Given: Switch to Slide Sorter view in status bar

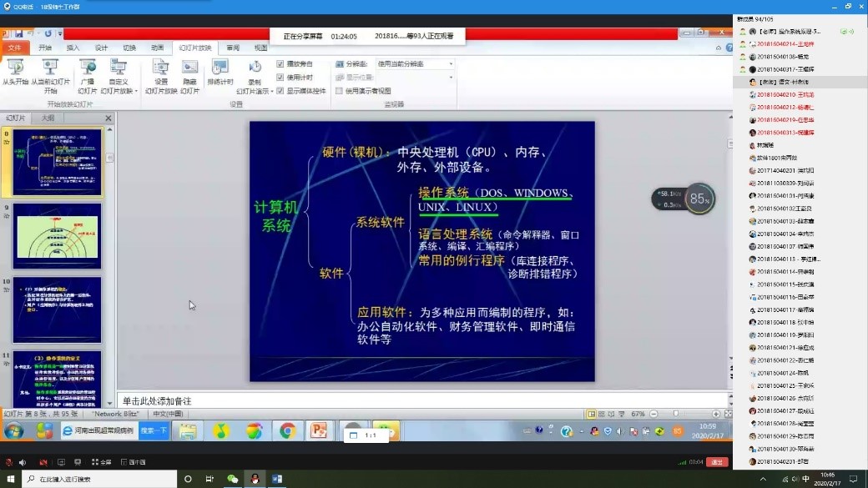Looking at the screenshot, I should (x=601, y=414).
